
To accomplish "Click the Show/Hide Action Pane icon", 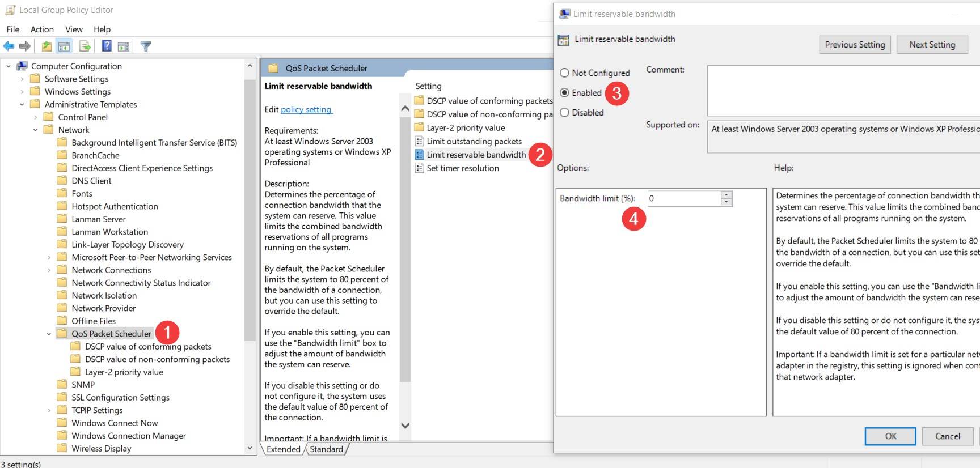I will coord(124,46).
